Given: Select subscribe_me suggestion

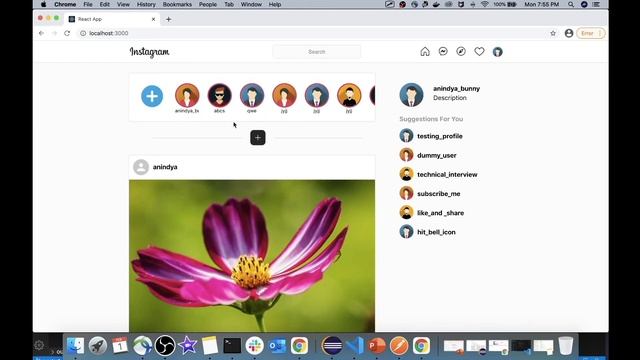Looking at the screenshot, I should 438,193.
